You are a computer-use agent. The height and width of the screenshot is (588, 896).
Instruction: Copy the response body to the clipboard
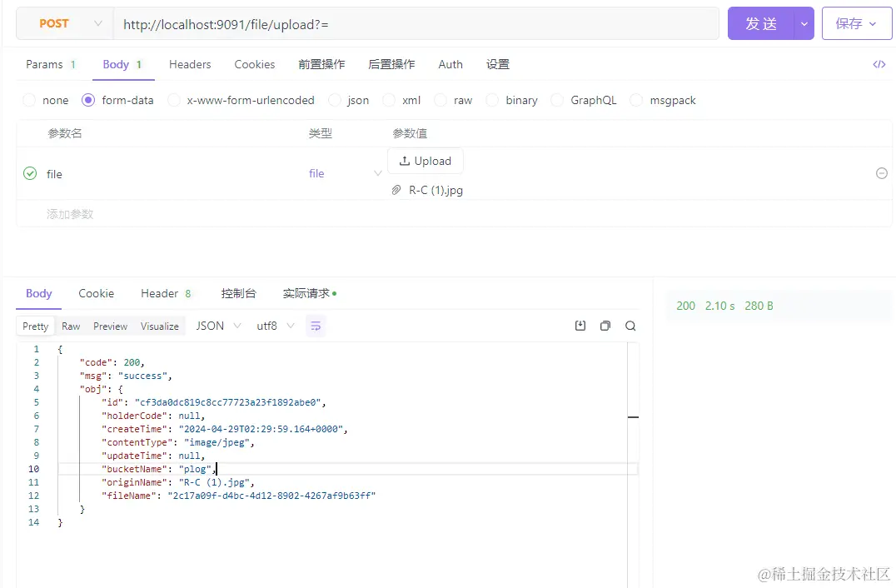point(605,326)
